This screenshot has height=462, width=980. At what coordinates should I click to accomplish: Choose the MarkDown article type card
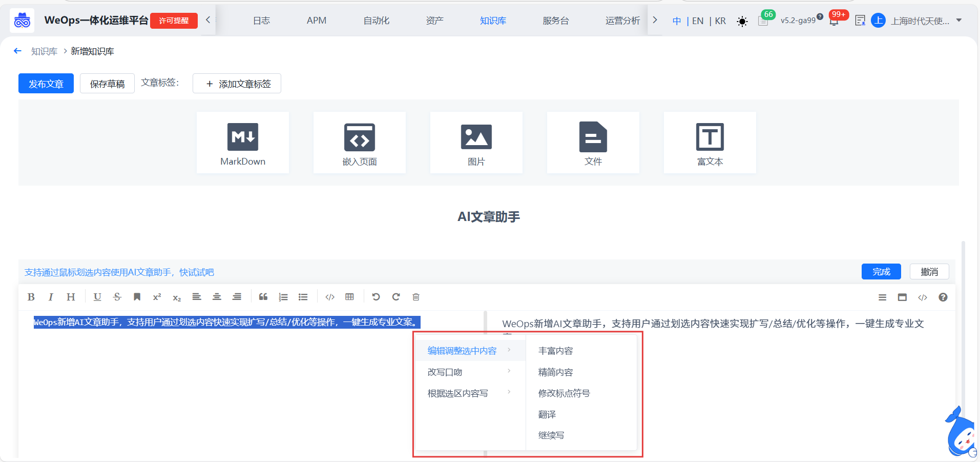[243, 143]
